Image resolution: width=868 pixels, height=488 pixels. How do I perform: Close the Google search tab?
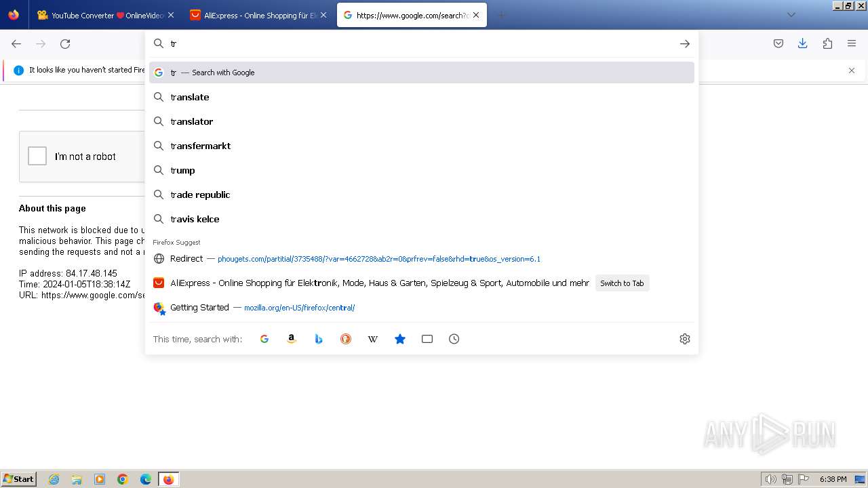(x=476, y=15)
